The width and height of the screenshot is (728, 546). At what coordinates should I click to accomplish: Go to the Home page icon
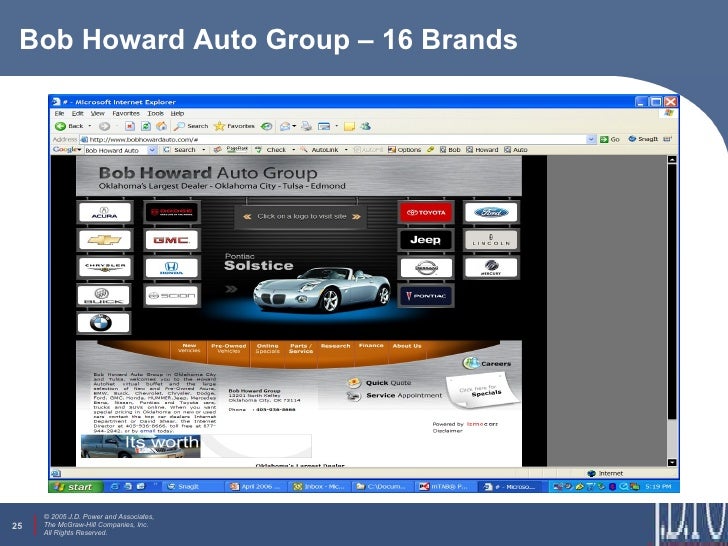point(161,126)
